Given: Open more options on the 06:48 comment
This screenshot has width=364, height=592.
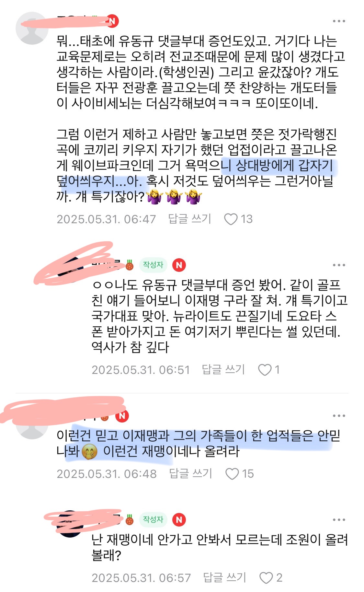Looking at the screenshot, I should (339, 416).
